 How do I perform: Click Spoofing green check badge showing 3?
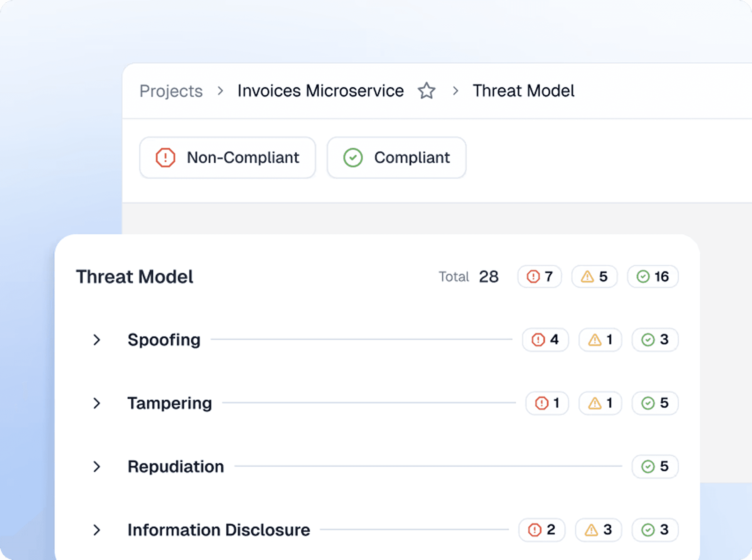pyautogui.click(x=655, y=340)
